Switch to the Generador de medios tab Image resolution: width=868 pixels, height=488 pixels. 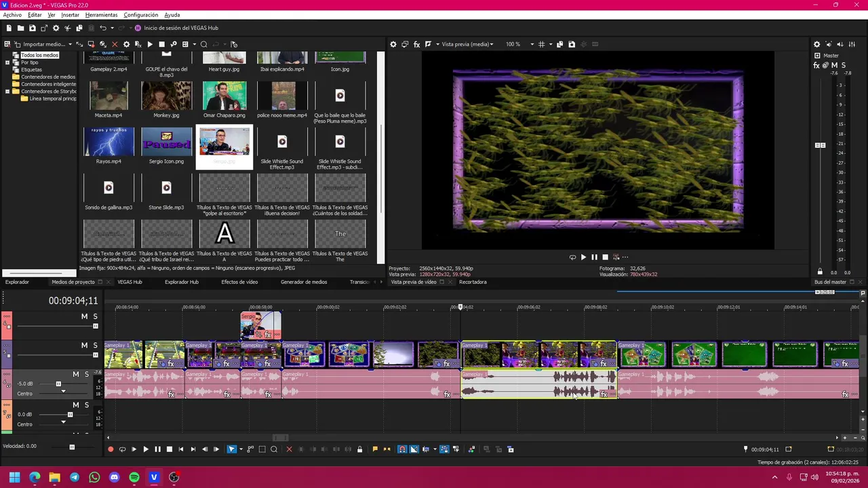point(304,282)
